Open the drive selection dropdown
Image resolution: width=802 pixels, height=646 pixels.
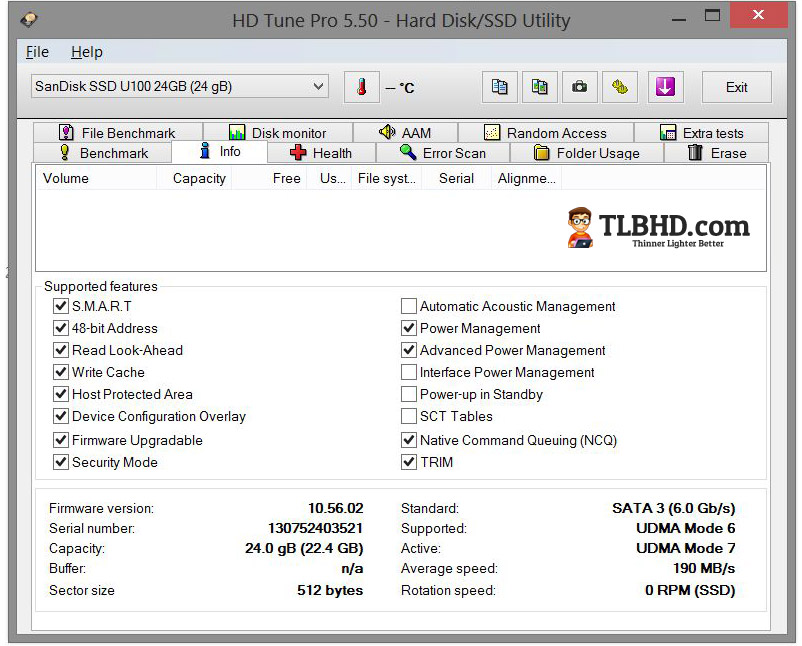pos(180,86)
